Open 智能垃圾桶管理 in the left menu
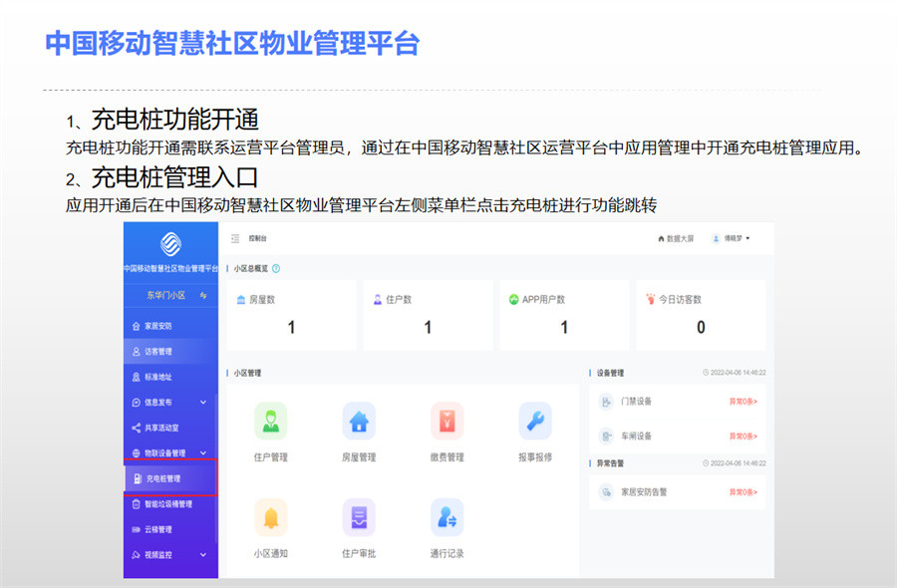 pyautogui.click(x=170, y=504)
